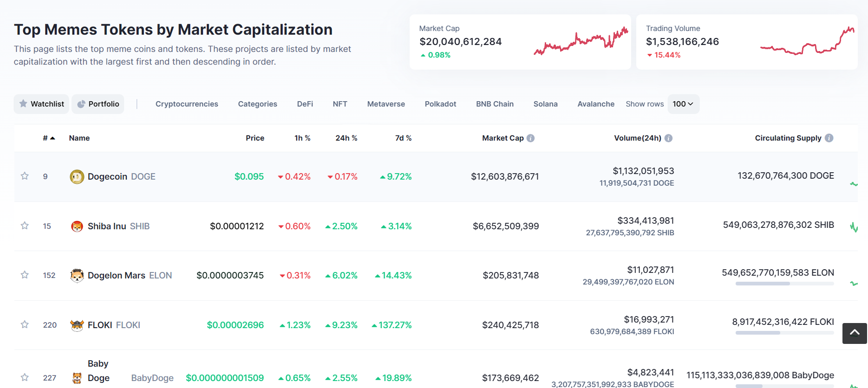Click the FLOKI coin logo
The width and height of the screenshot is (868, 388).
[x=77, y=325]
